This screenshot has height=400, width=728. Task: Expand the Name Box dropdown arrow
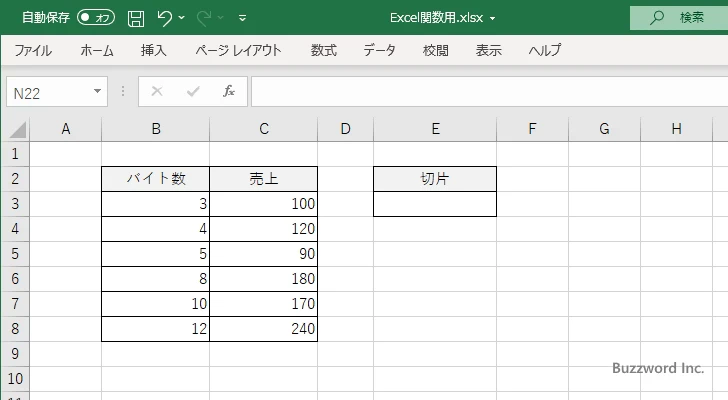click(98, 91)
